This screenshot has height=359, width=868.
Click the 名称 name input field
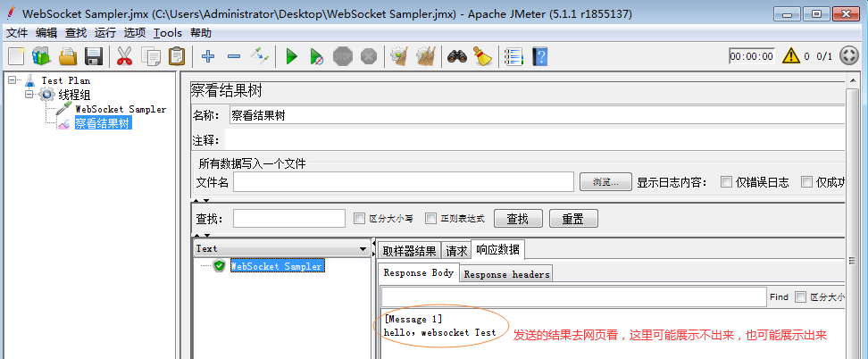[537, 116]
